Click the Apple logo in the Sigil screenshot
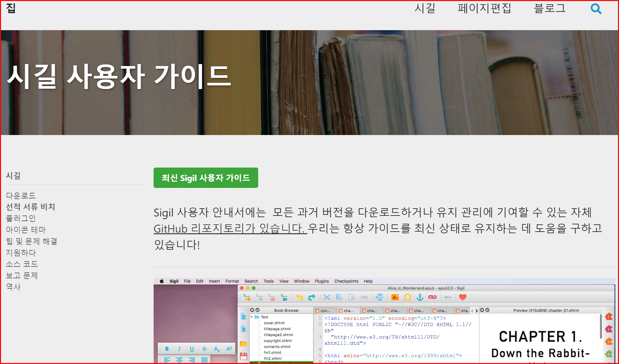This screenshot has height=364, width=619. tap(161, 281)
